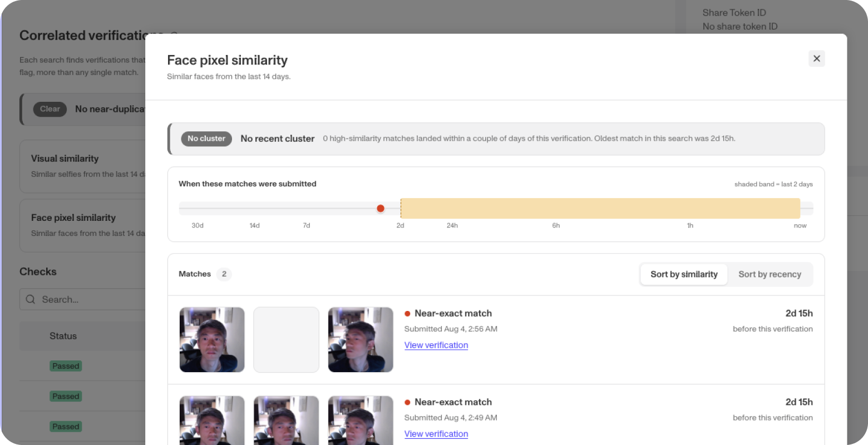
Task: Click the third Passed status badge
Action: coord(66,427)
